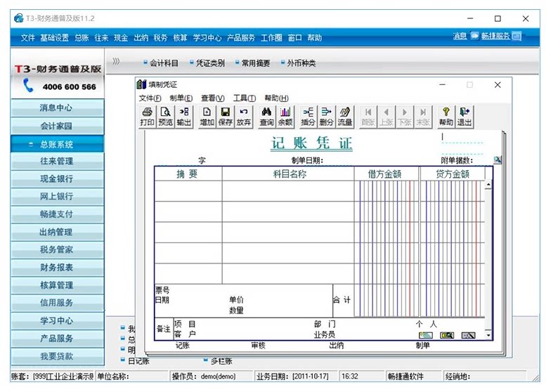The image size is (546, 392).
Task: Click the 流量 cash flow icon
Action: pyautogui.click(x=345, y=117)
